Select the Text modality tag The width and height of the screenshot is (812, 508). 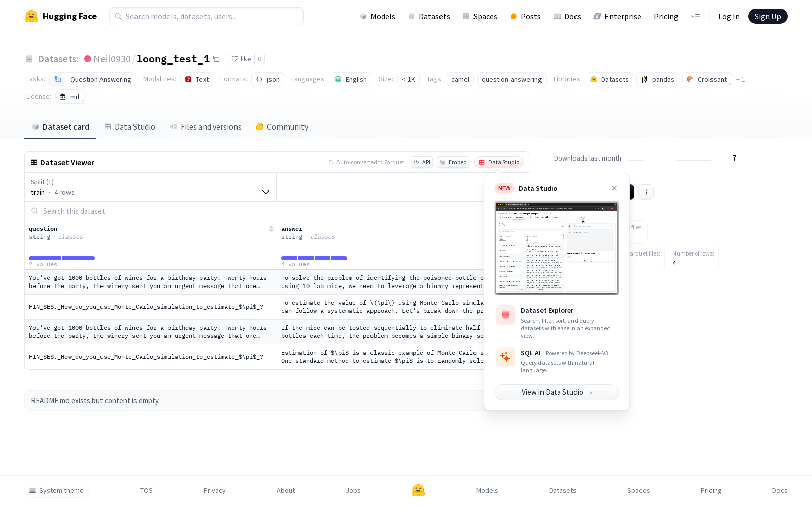point(197,79)
